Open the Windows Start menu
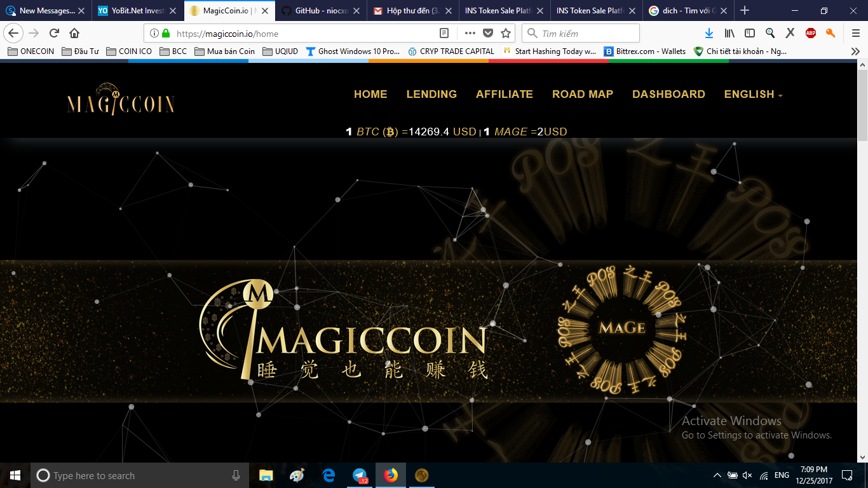Viewport: 868px width, 488px height. click(x=15, y=475)
